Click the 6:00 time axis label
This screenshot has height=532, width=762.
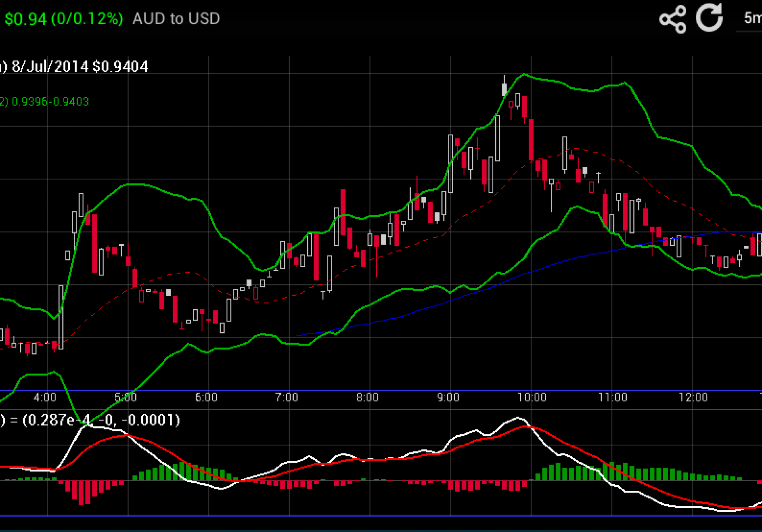pos(206,397)
